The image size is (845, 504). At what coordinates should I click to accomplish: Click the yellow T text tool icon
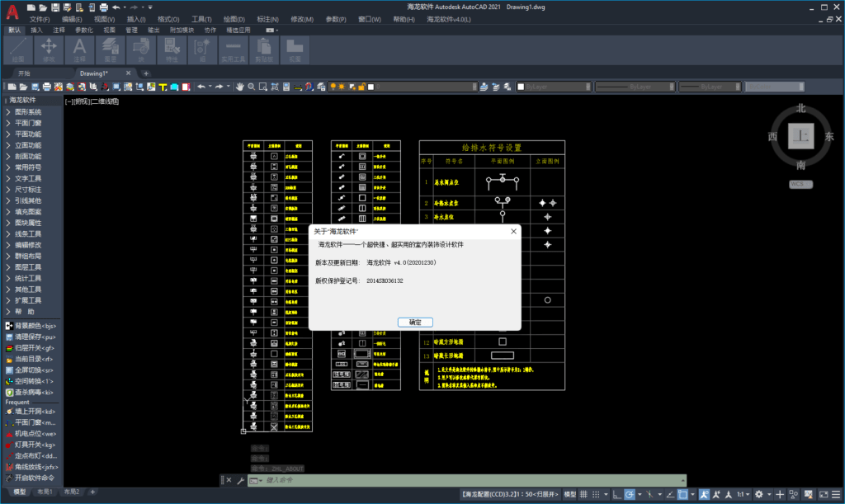click(x=163, y=87)
